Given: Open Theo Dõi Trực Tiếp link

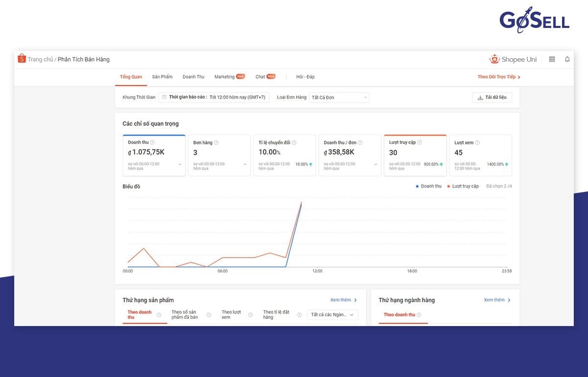Looking at the screenshot, I should [499, 77].
